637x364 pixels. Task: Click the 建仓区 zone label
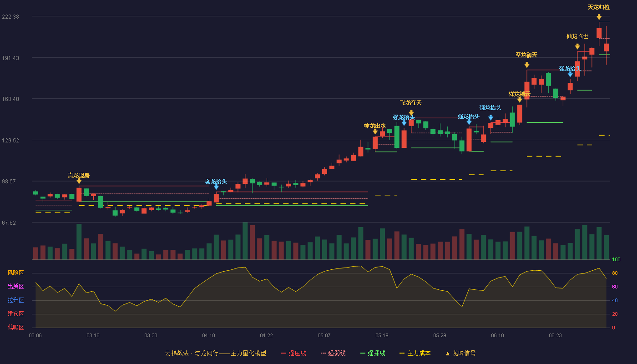(x=15, y=314)
